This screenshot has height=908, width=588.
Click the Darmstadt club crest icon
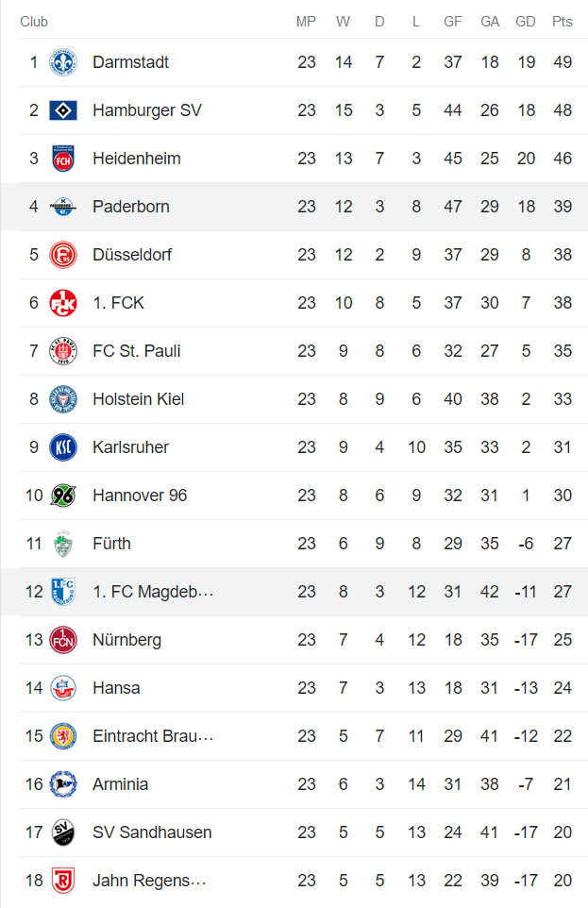tap(63, 62)
